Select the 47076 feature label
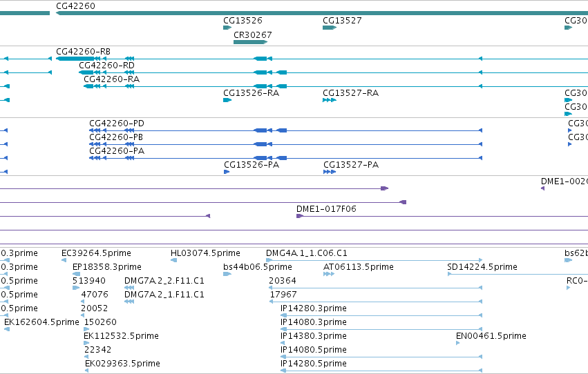 click(x=95, y=295)
